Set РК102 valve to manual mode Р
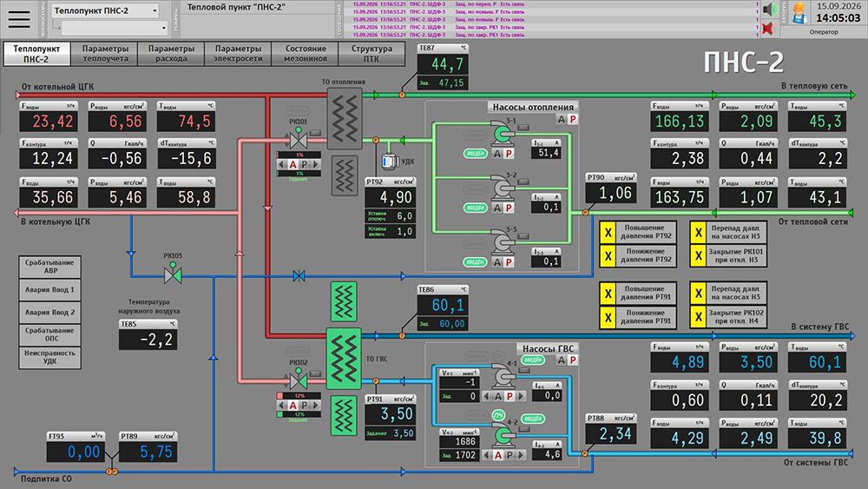The width and height of the screenshot is (868, 489). pyautogui.click(x=304, y=406)
